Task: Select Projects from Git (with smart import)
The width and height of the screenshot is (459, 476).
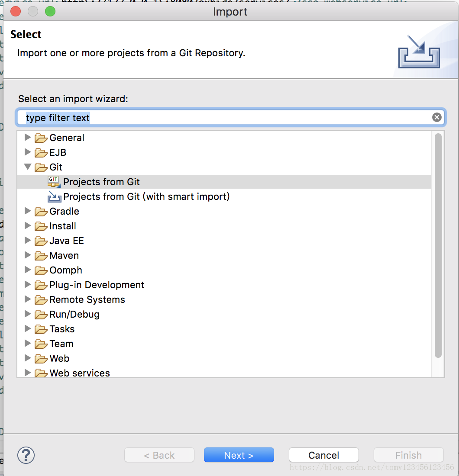Action: click(146, 197)
